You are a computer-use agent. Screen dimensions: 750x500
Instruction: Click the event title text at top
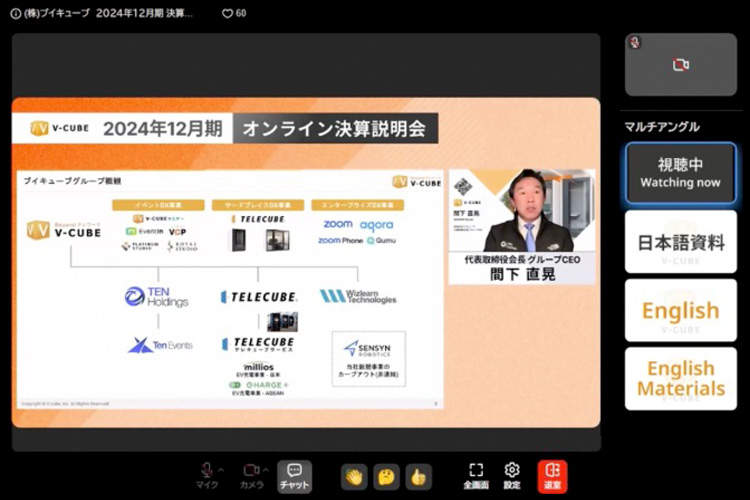pos(108,13)
